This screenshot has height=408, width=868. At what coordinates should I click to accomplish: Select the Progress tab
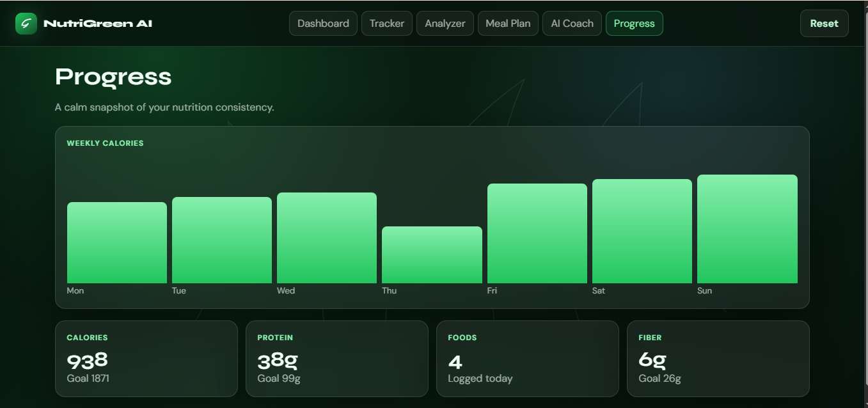(635, 24)
